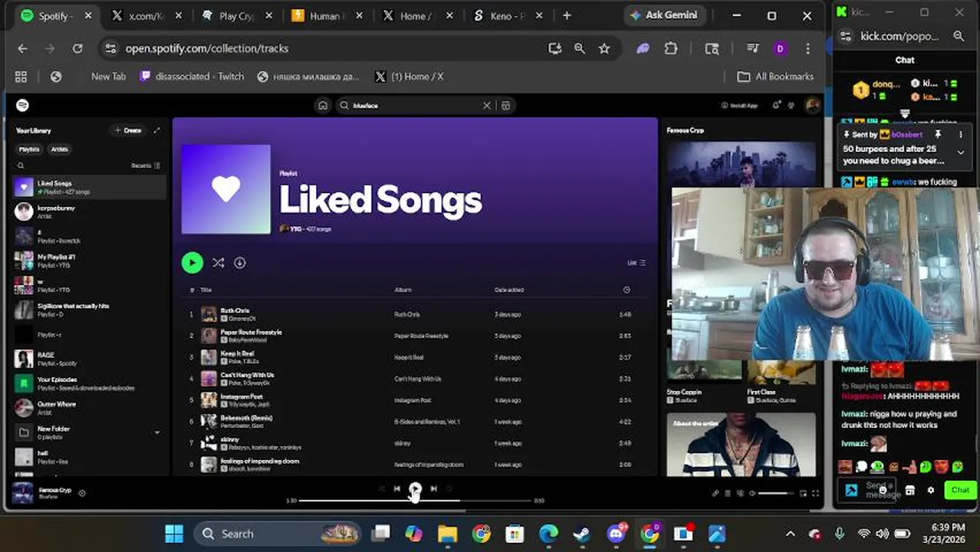This screenshot has width=980, height=552.
Task: Clear the 'blueface' search text with X
Action: click(486, 105)
